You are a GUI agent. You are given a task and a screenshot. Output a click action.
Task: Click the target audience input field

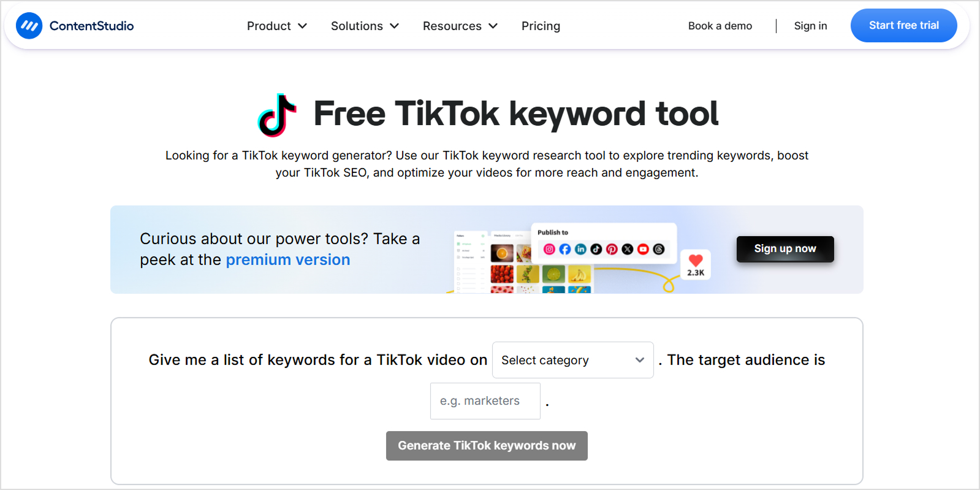(x=485, y=400)
